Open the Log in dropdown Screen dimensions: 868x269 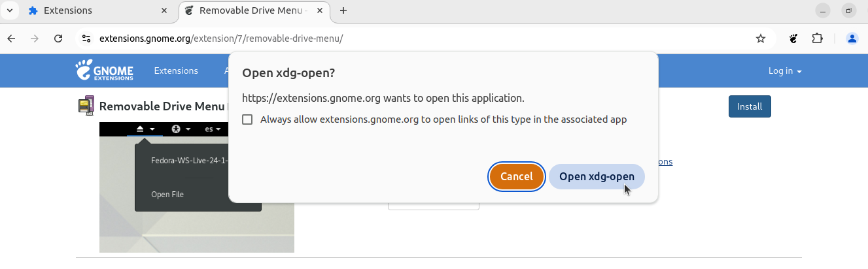coord(785,71)
